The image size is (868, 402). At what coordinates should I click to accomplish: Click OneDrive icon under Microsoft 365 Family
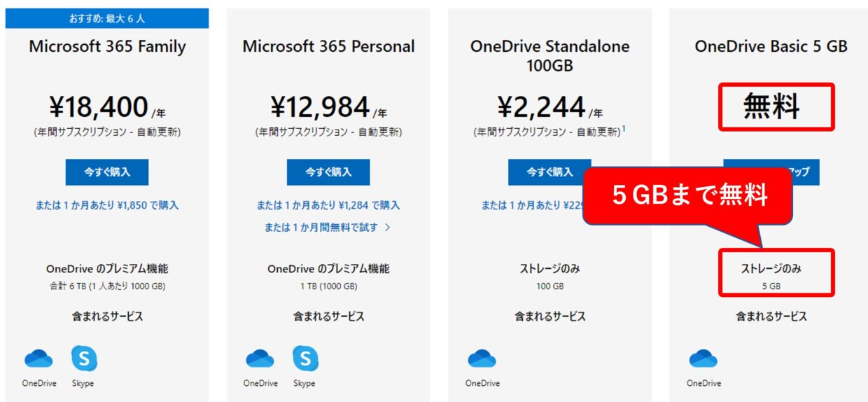tap(38, 359)
